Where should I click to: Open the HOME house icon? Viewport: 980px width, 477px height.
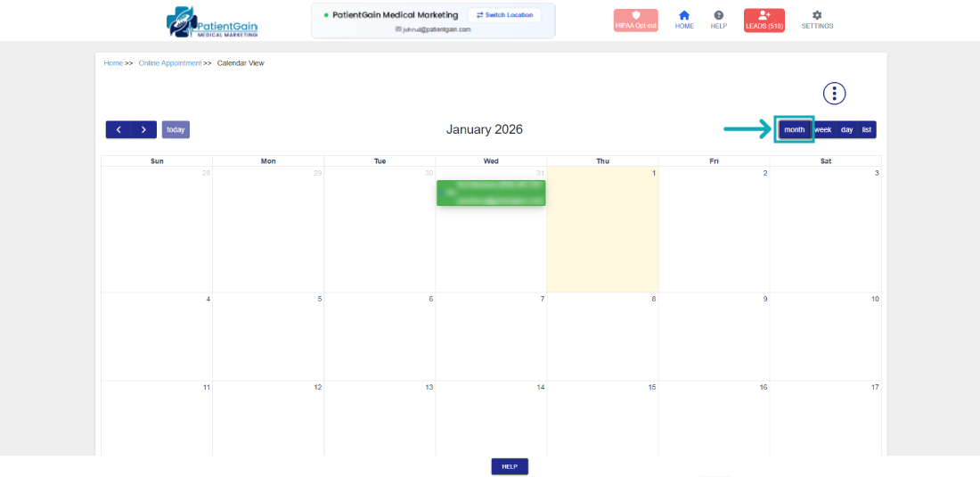684,15
